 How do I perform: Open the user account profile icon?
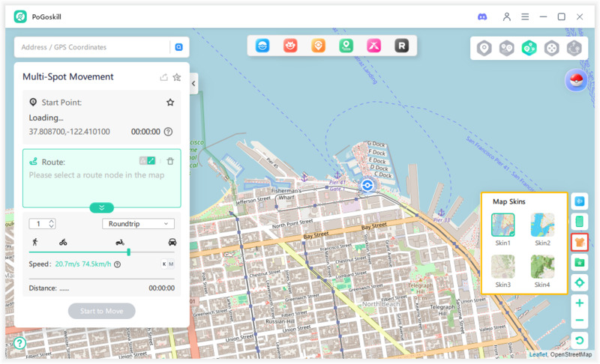[x=507, y=16]
